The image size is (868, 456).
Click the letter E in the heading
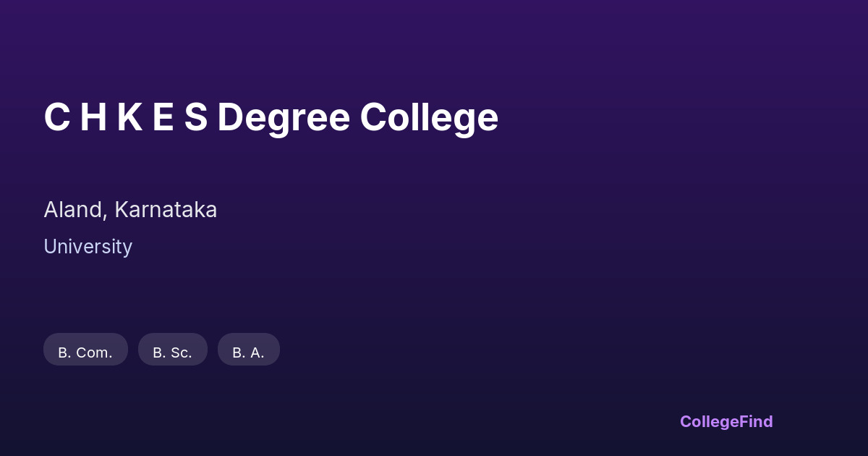(x=163, y=117)
